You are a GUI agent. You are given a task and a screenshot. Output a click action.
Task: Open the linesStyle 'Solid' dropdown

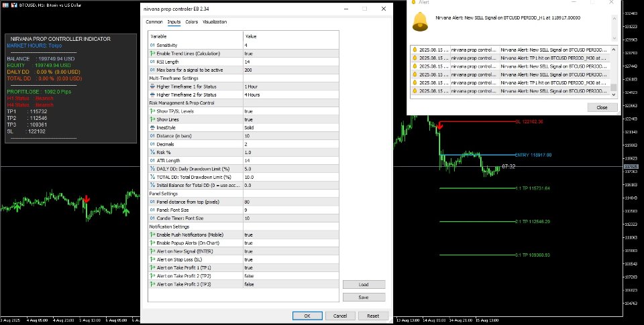(291, 127)
